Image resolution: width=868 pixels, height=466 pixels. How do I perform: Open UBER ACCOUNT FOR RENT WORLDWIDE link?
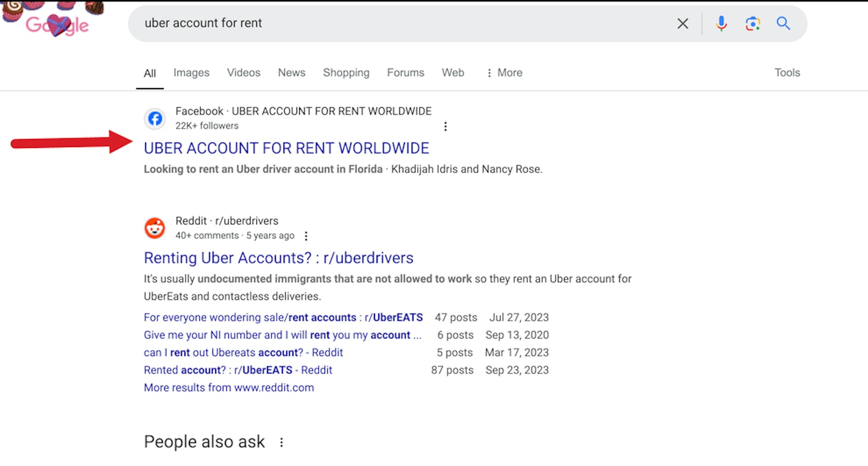286,148
